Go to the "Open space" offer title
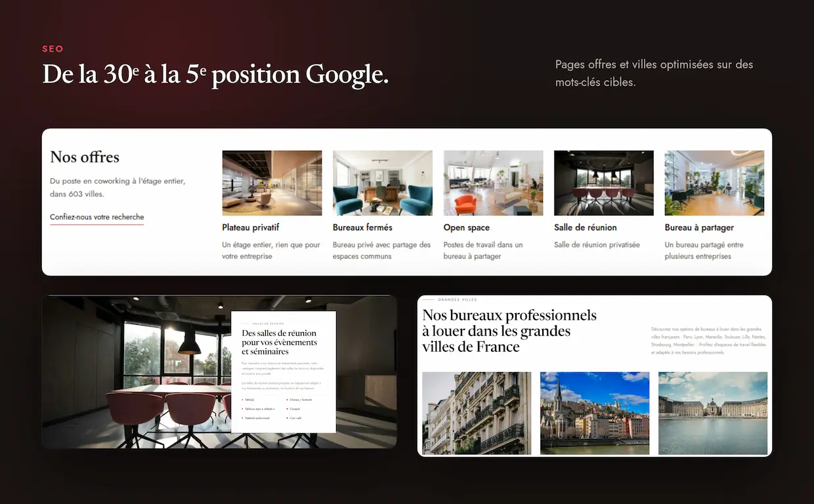The height and width of the screenshot is (504, 814). pos(467,228)
